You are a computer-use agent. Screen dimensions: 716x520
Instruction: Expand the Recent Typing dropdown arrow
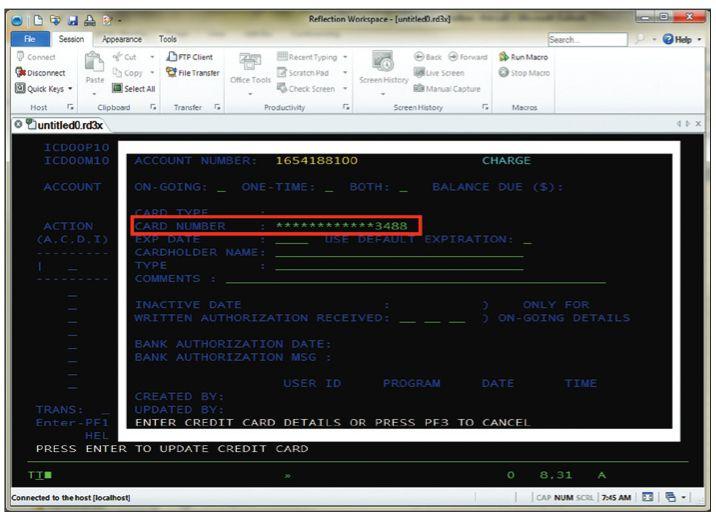345,57
